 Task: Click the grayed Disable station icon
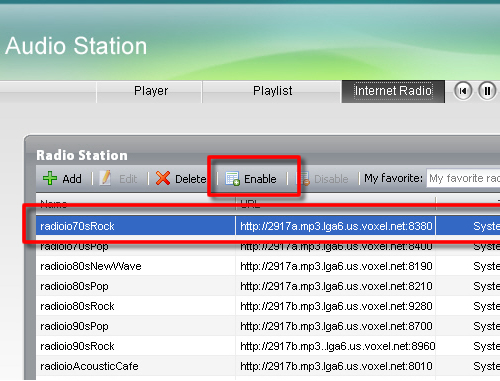[305, 178]
